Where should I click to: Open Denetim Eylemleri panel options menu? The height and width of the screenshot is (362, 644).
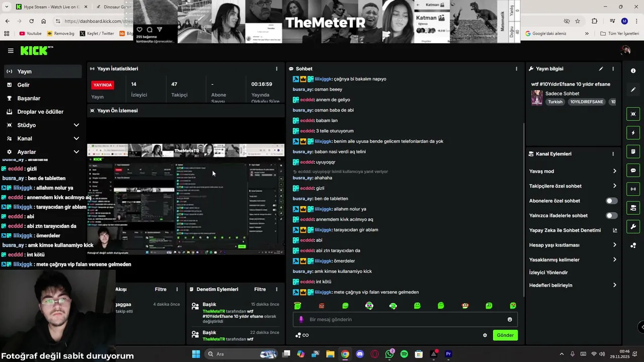tap(276, 289)
